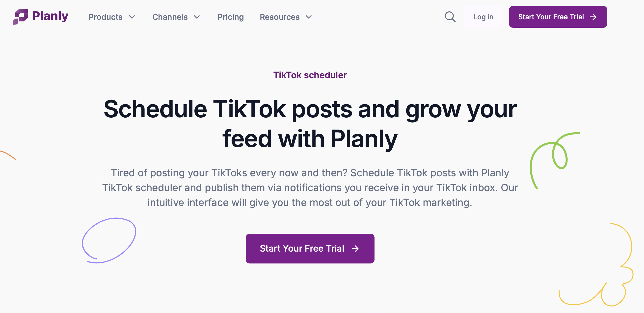
Task: Click the "TikTok scheduler" label text
Action: (310, 75)
